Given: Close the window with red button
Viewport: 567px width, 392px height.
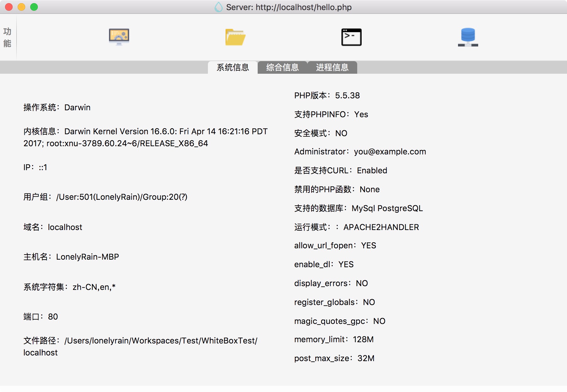Looking at the screenshot, I should point(9,7).
